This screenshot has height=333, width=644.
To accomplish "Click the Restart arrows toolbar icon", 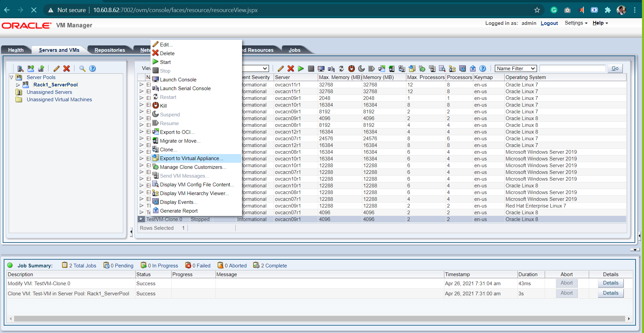I will 341,69.
